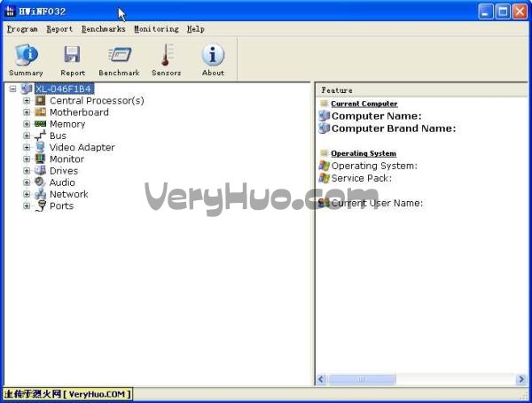Click the Video Adapter icon
The height and width of the screenshot is (403, 532).
(41, 147)
